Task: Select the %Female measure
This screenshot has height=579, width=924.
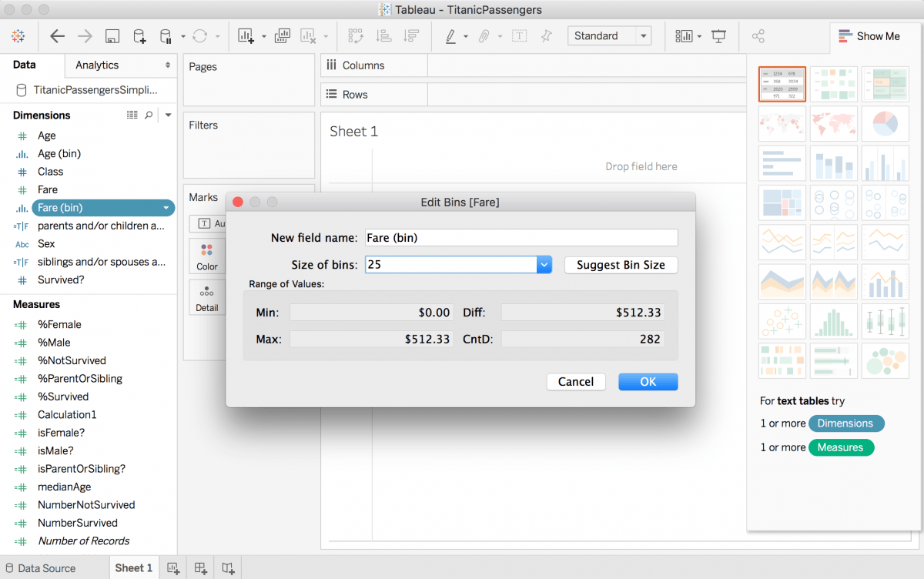Action: click(59, 325)
